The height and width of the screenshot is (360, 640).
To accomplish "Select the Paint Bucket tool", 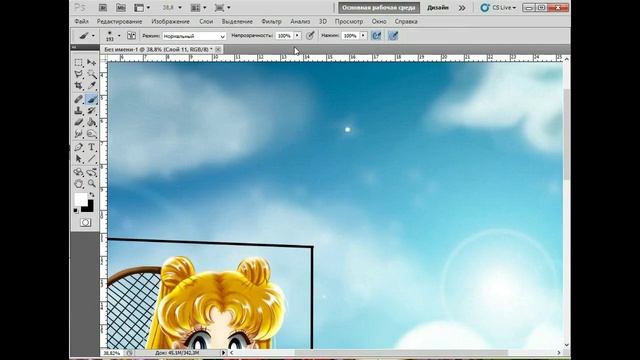I will (91, 122).
